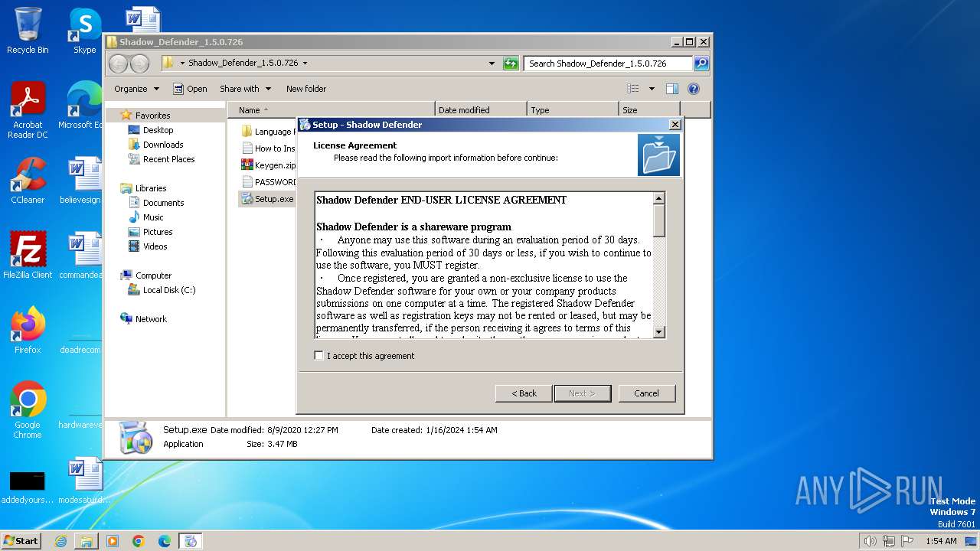Screen dimensions: 980x551
Task: Select Pictures library
Action: point(157,232)
